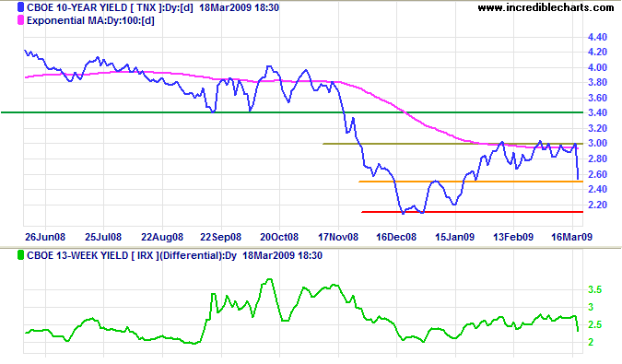Click the 3.40 price axis value
This screenshot has height=364, width=622.
(x=597, y=113)
